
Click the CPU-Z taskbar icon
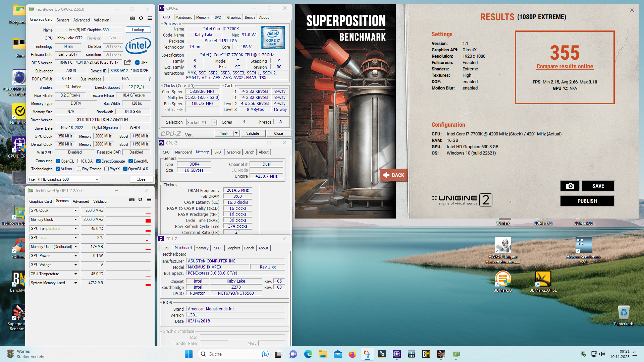[x=397, y=354]
